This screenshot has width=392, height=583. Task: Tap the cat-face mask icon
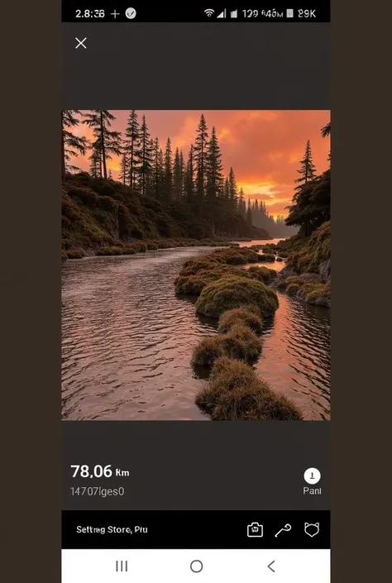[312, 529]
